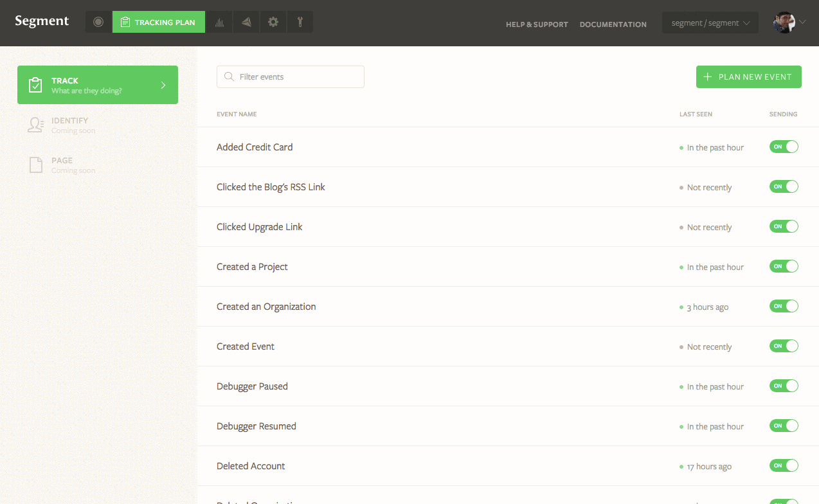Viewport: 819px width, 504px height.
Task: Open the Added Credit Card event
Action: click(x=255, y=147)
